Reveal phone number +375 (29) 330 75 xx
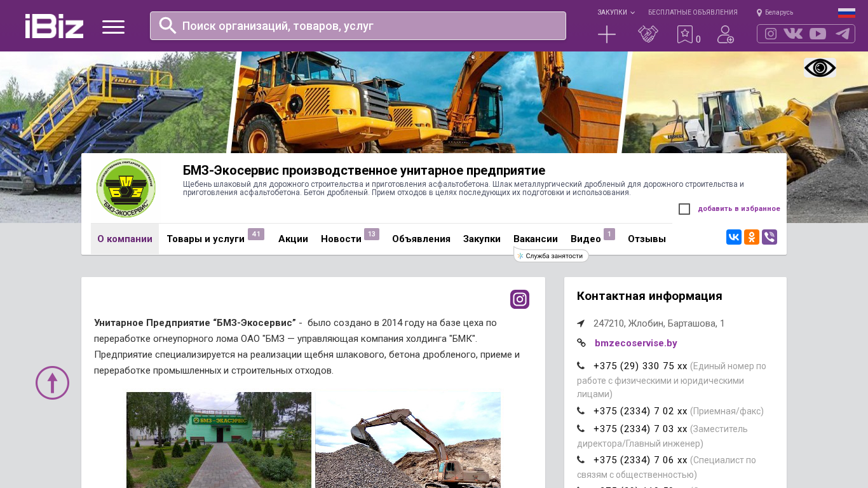Screen dimensions: 868x488 point(641,366)
